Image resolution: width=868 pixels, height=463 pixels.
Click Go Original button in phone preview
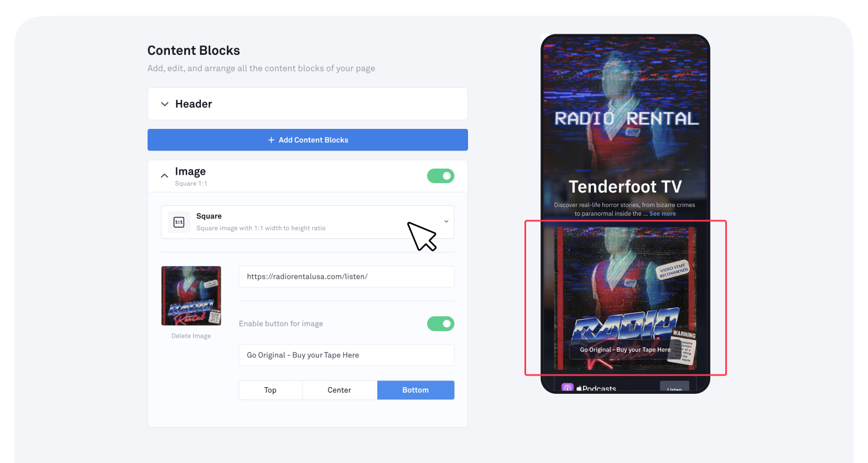click(625, 350)
